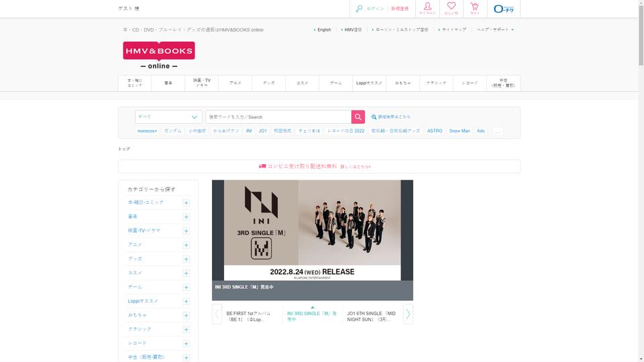Click the Snow Man keyword tag
Image resolution: width=644 pixels, height=362 pixels.
tap(459, 131)
